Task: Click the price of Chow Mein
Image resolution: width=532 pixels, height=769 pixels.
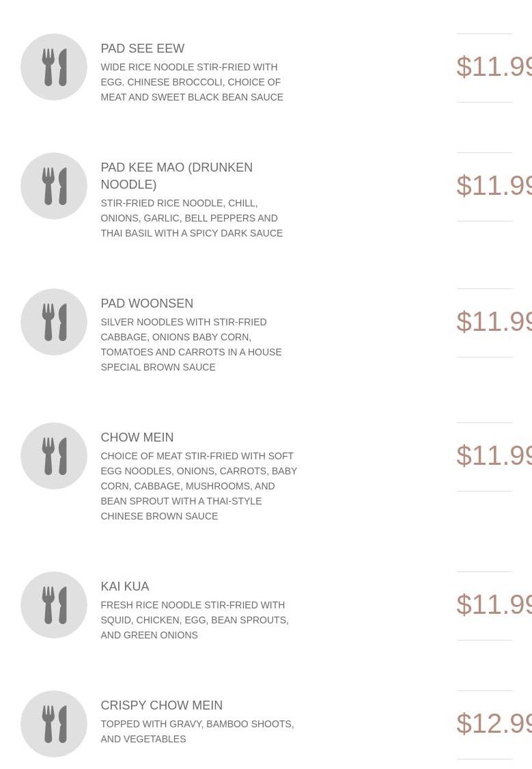Action: [x=494, y=456]
